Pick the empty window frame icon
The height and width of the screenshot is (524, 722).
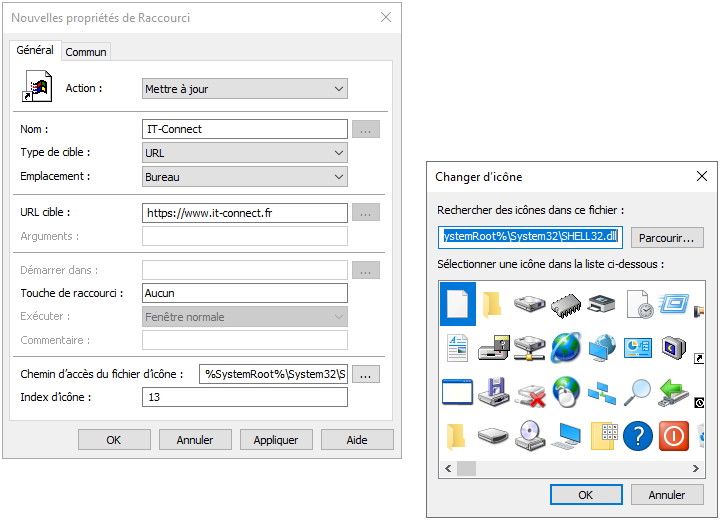pos(457,392)
